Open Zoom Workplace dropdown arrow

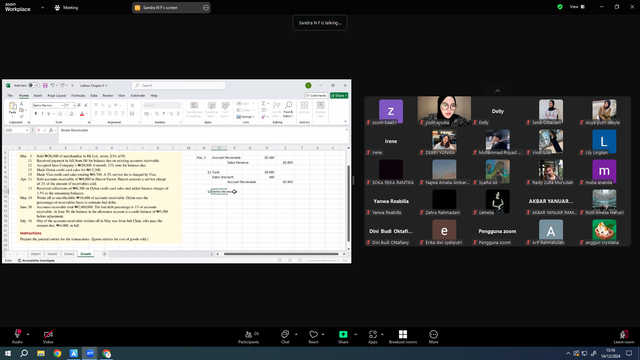click(42, 7)
